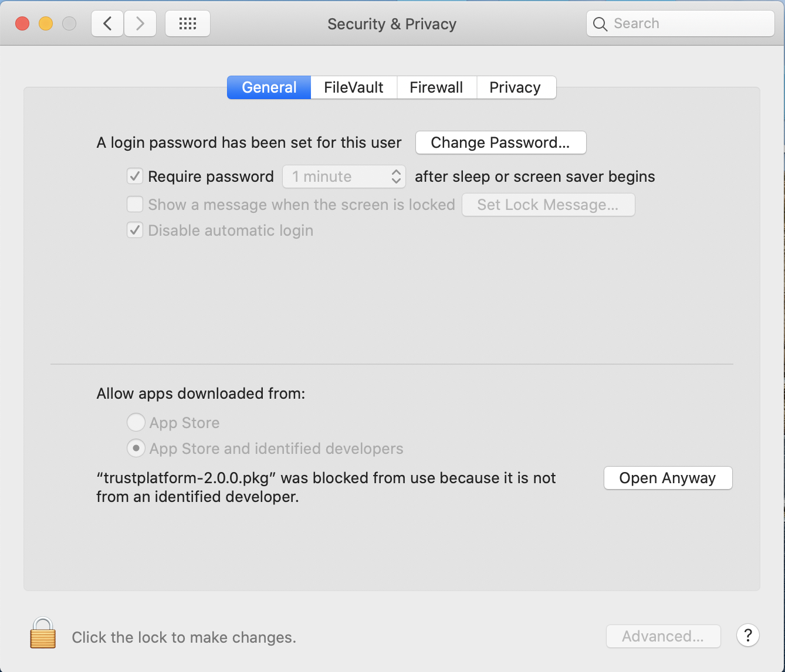Enable Show a message when screen locked
The height and width of the screenshot is (672, 785).
135,204
